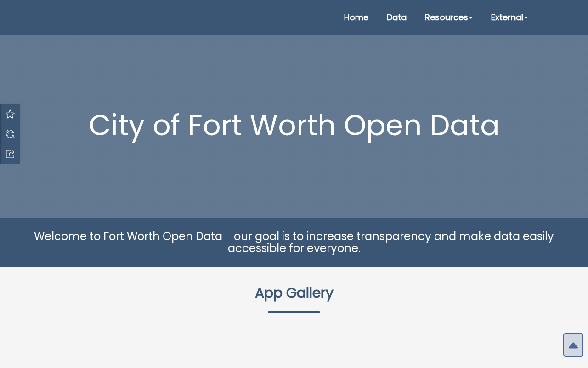588x368 pixels.
Task: Click the scroll-to-top arrow button
Action: (x=573, y=345)
